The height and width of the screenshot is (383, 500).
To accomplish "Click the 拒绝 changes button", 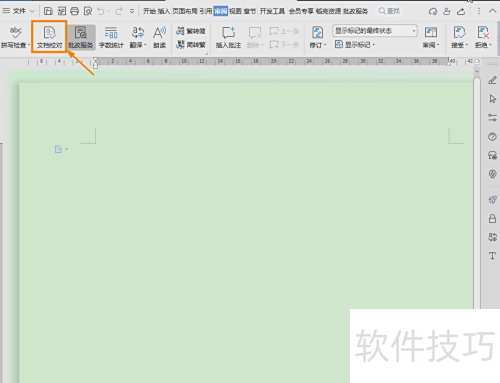I will [x=483, y=37].
